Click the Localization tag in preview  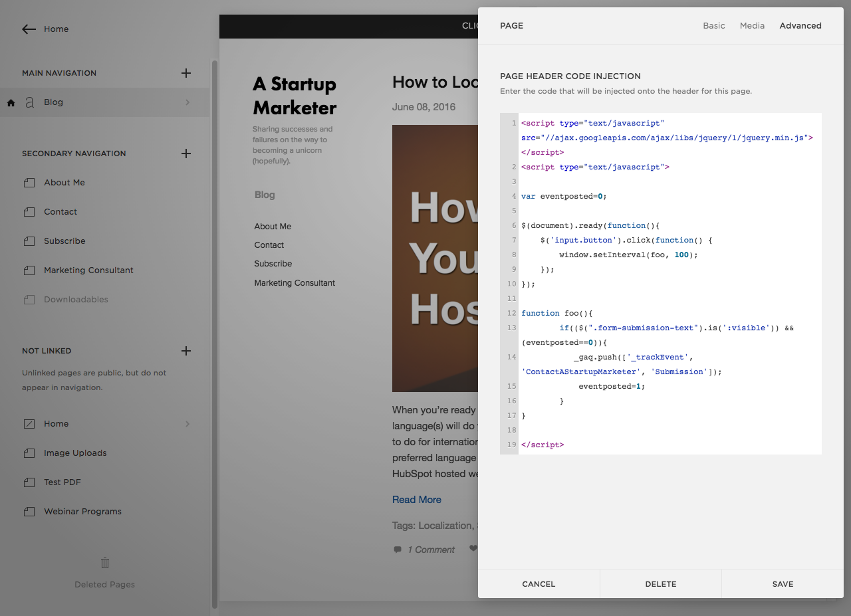tap(445, 526)
